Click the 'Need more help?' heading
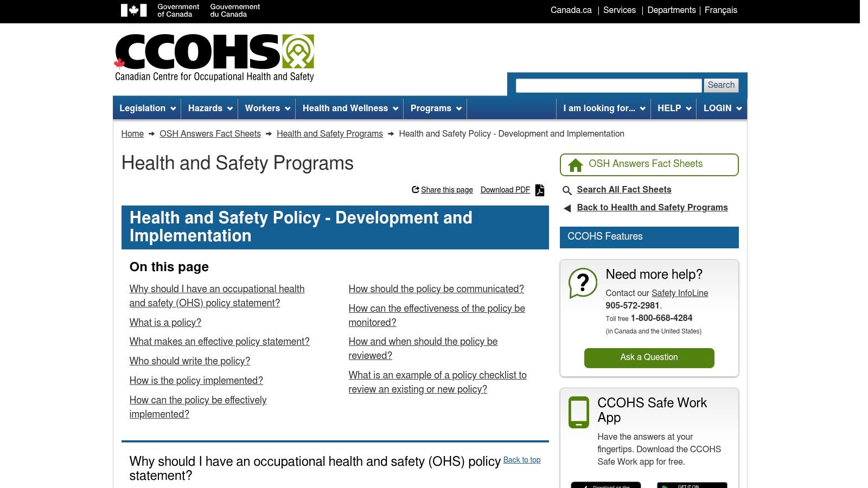This screenshot has width=868, height=488. [654, 274]
